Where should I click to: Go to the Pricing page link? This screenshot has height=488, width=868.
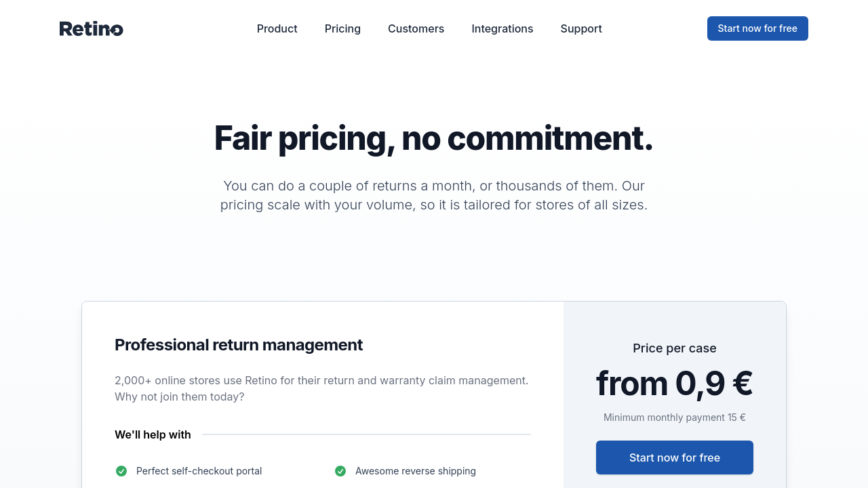click(342, 28)
